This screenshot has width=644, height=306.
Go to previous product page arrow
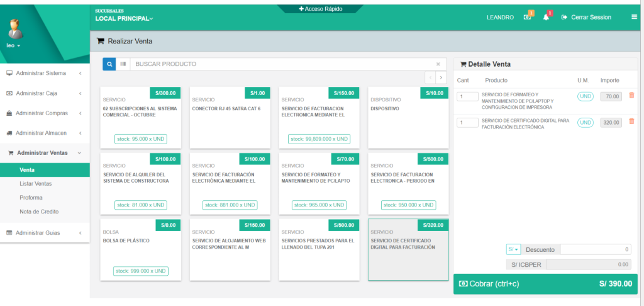[431, 77]
